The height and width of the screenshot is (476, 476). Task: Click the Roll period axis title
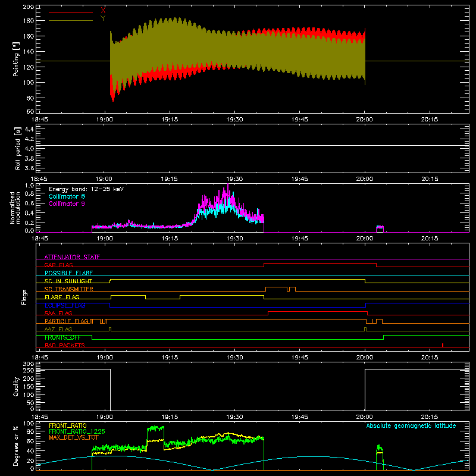(18, 148)
